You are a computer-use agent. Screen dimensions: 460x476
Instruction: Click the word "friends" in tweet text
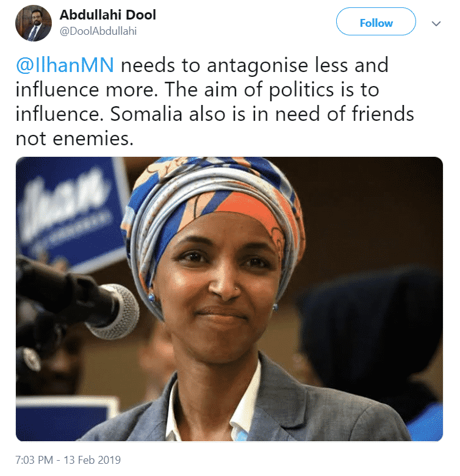(x=383, y=114)
